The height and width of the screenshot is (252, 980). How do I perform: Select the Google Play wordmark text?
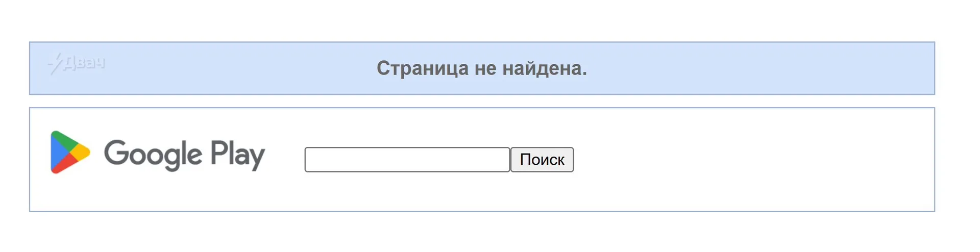[x=184, y=154]
